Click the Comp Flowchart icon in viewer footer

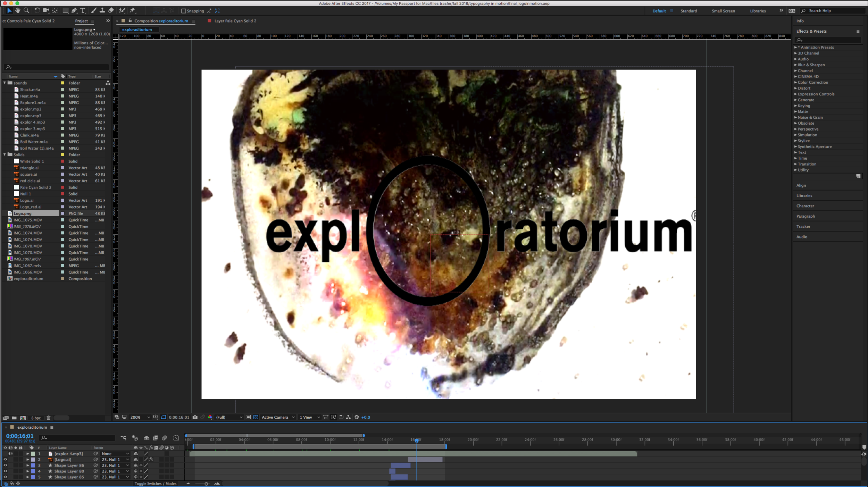pyautogui.click(x=348, y=417)
